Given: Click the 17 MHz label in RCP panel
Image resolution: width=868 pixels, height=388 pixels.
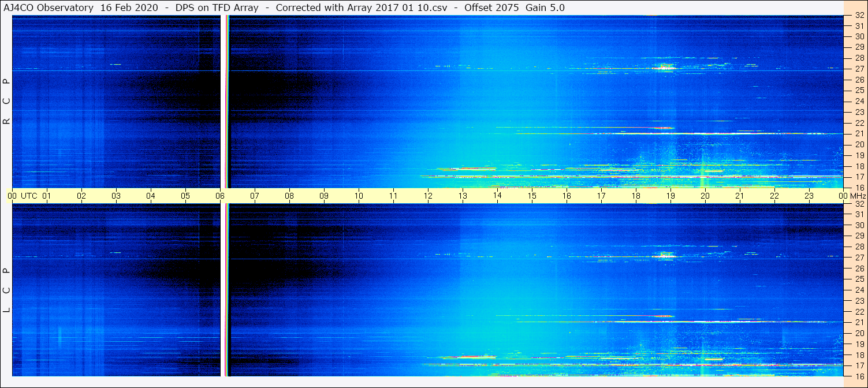Looking at the screenshot, I should [859, 177].
